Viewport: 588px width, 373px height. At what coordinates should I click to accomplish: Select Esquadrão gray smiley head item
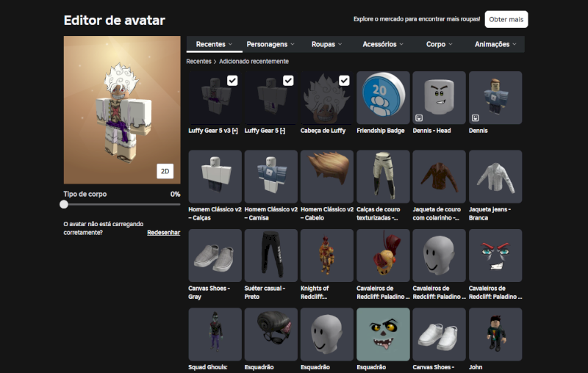[x=327, y=334]
